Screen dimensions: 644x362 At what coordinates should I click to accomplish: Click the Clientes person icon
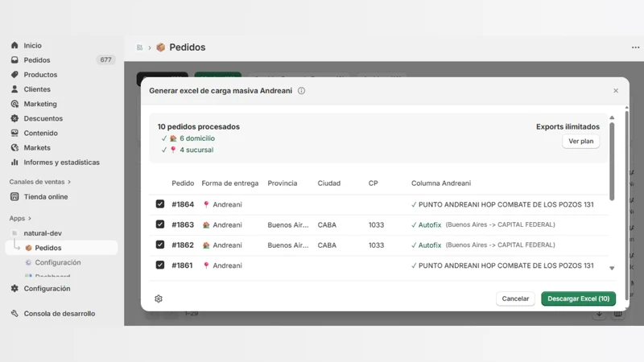click(x=14, y=89)
